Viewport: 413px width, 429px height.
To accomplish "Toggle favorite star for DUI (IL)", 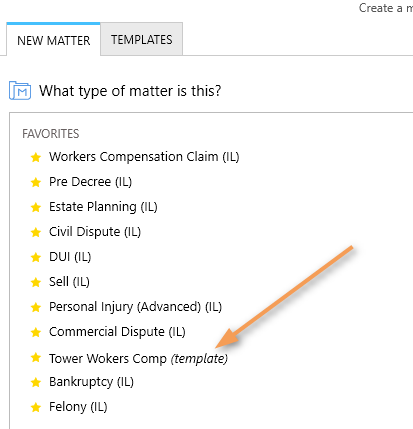I will tap(36, 257).
